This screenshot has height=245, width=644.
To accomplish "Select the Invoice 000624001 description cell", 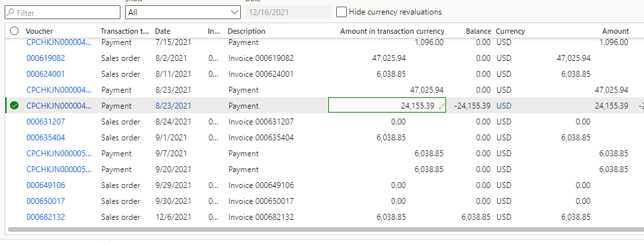I will 261,74.
